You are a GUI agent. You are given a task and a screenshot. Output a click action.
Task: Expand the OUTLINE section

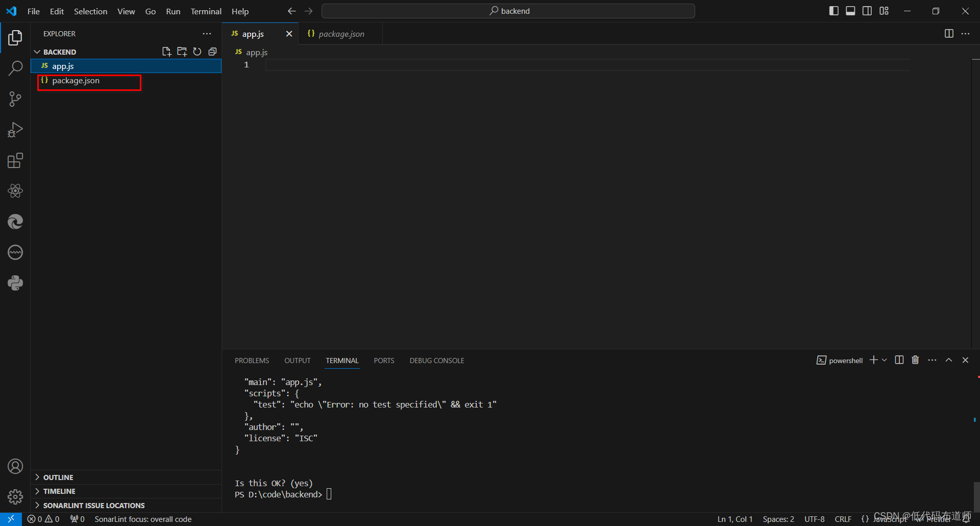(x=126, y=477)
